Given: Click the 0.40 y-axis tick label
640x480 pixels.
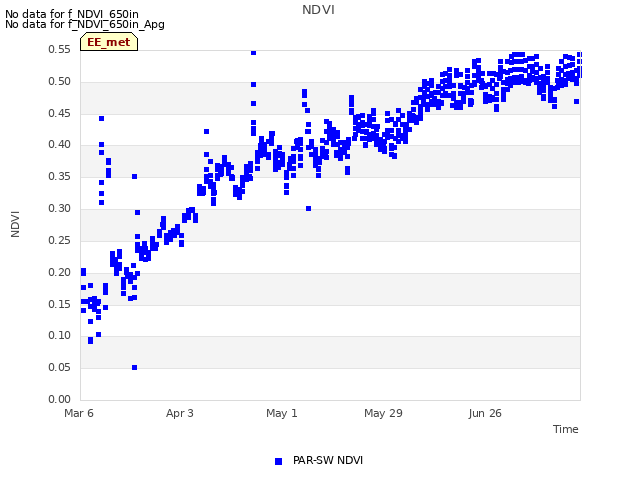Looking at the screenshot, I should pos(59,144).
